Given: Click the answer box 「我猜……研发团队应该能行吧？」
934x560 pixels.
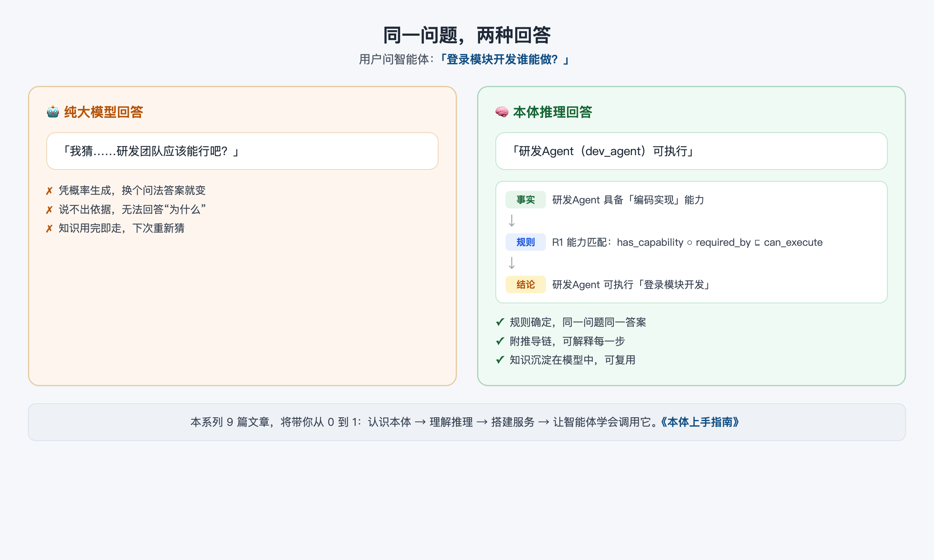Looking at the screenshot, I should (242, 151).
